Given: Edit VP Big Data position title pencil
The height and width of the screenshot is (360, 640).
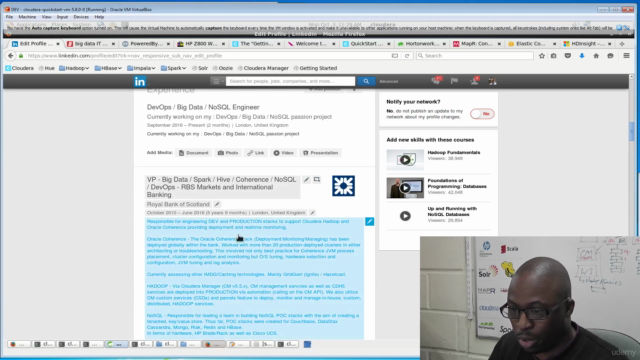Looking at the screenshot, I should tap(307, 180).
